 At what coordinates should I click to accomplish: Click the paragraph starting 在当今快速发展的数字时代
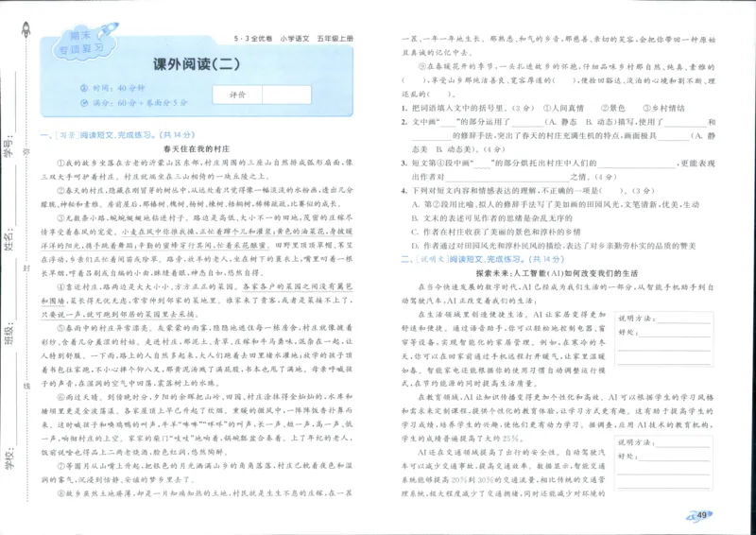pos(558,294)
